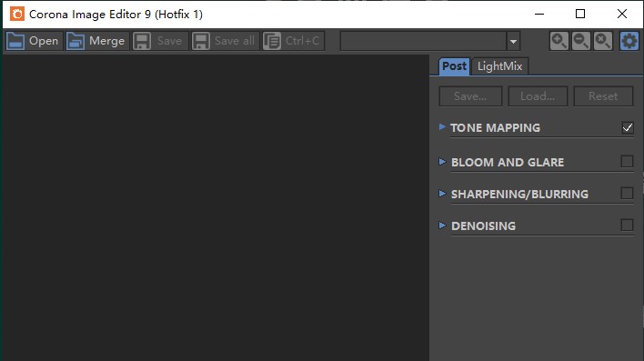Click the Open folder icon
644x361 pixels.
point(15,41)
